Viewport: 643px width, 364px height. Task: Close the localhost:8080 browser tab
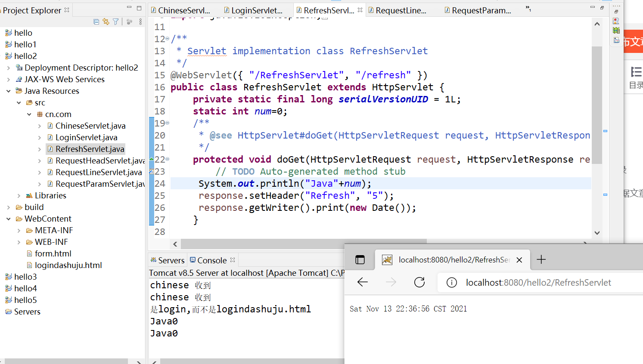coord(519,260)
